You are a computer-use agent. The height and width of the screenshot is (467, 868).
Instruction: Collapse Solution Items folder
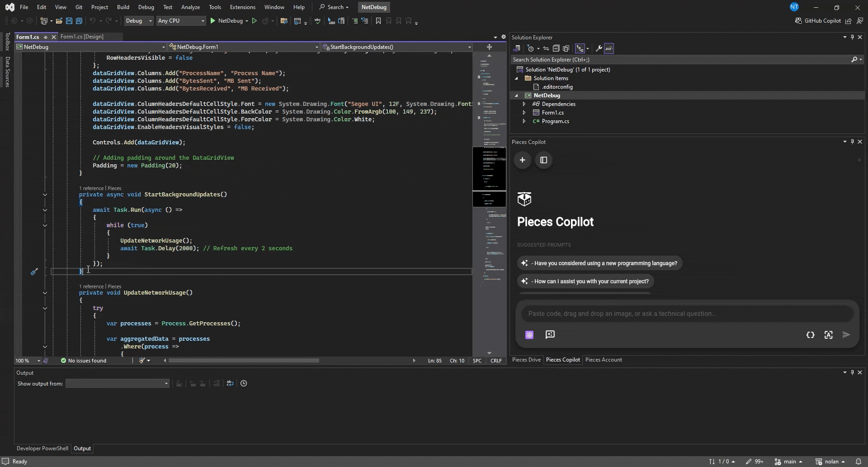(517, 78)
